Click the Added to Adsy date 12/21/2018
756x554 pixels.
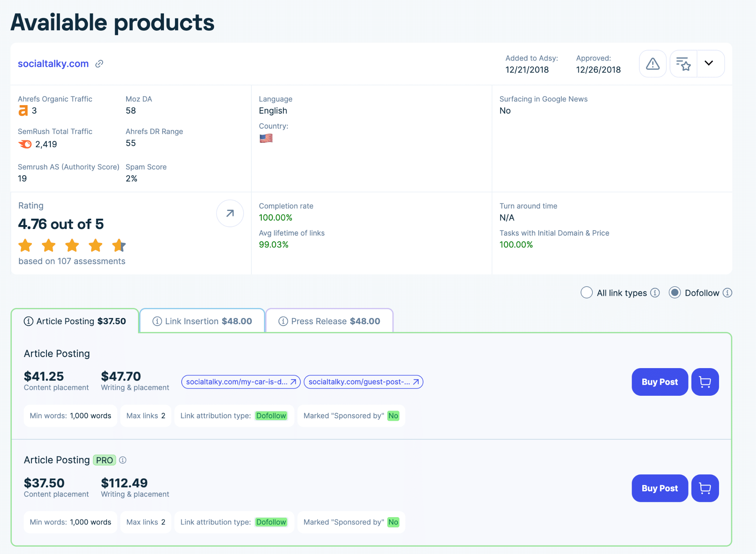[x=527, y=70]
